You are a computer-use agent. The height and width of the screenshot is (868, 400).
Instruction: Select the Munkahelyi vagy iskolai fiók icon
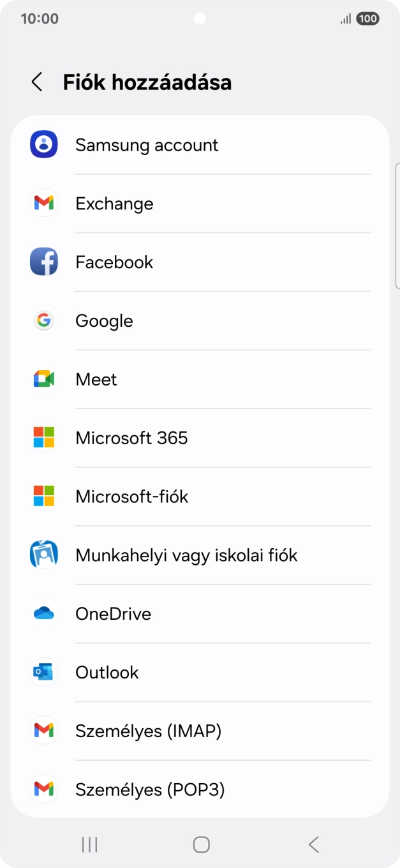pos(43,555)
